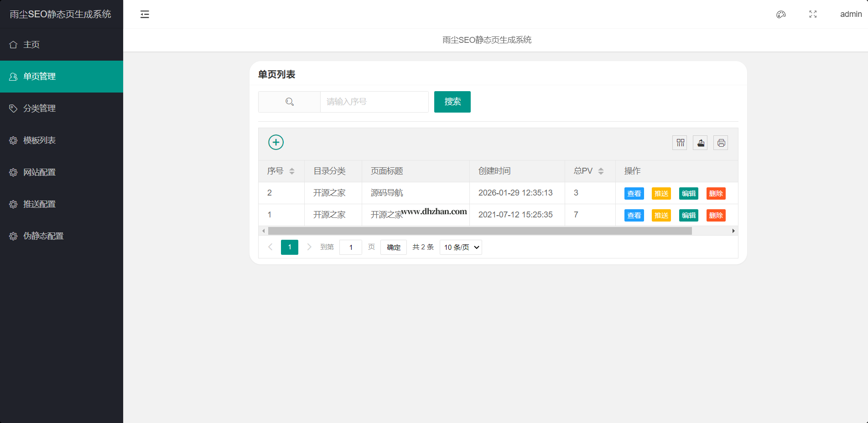
Task: Click the green 搜索 button
Action: pyautogui.click(x=452, y=102)
